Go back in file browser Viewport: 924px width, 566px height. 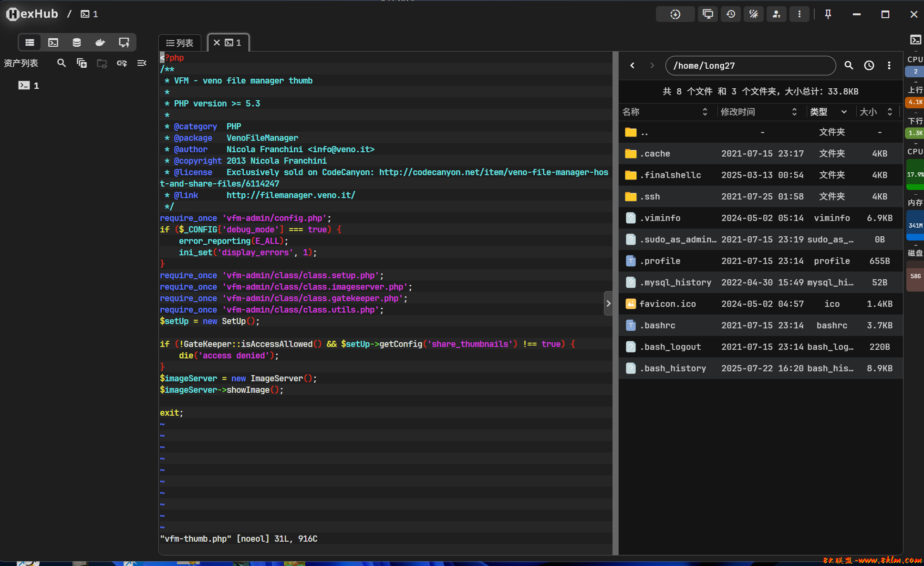coord(633,65)
